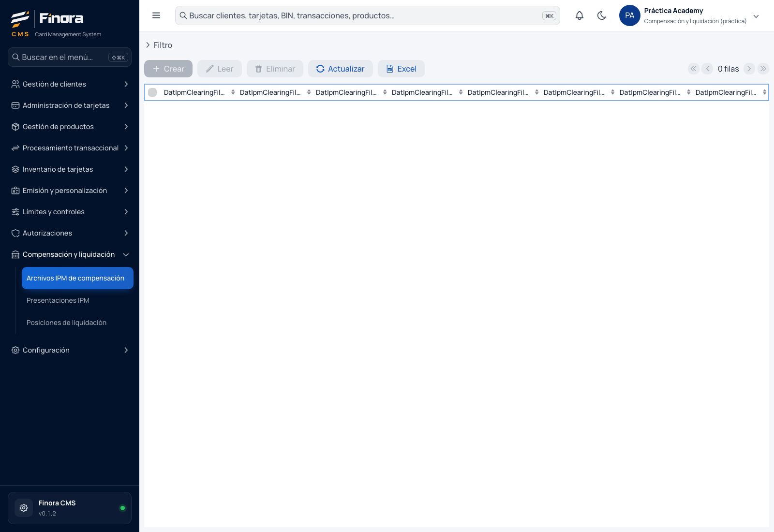Open Posiciones de liquidación page
Screen dimensions: 774x532
77,323
